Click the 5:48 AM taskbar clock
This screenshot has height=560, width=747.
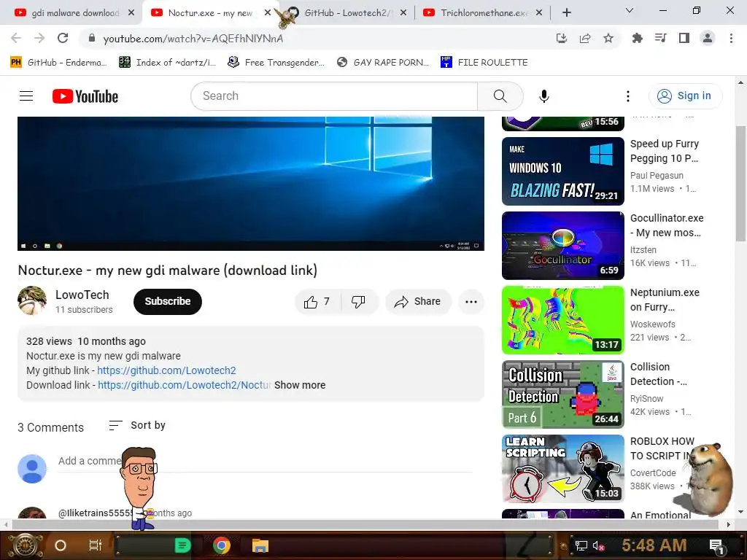coord(654,545)
